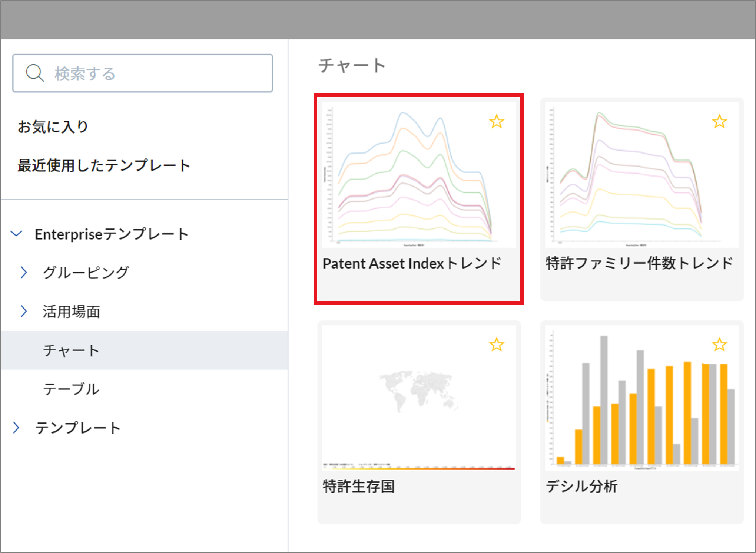
Task: Select the テンプレート tree label
Action: coord(77,428)
